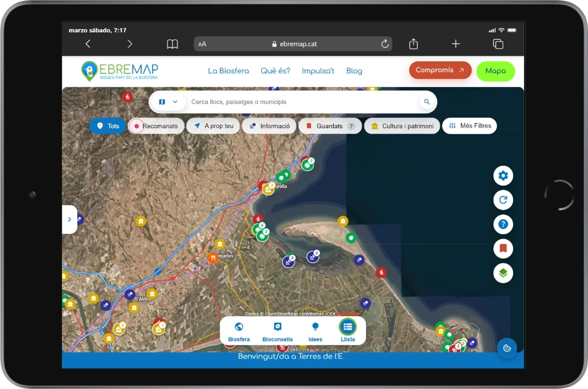Open map settings gear button
The image size is (588, 389).
(x=503, y=175)
